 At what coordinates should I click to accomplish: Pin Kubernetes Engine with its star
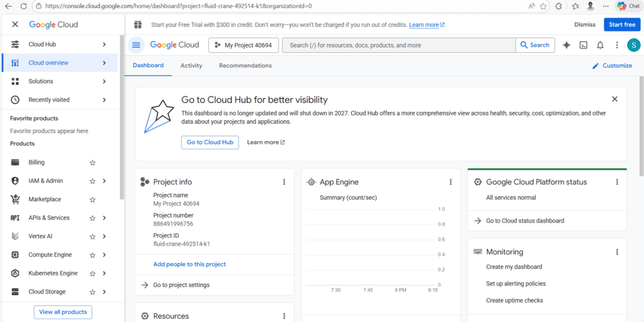pyautogui.click(x=92, y=274)
